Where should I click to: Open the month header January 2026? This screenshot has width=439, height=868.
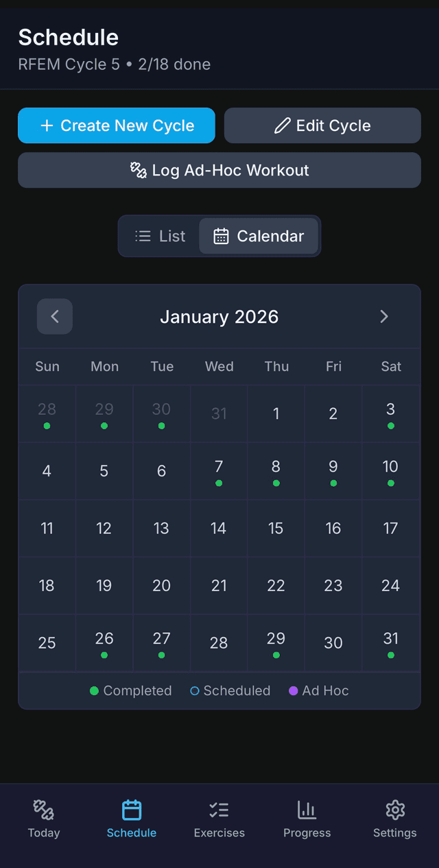(x=219, y=316)
